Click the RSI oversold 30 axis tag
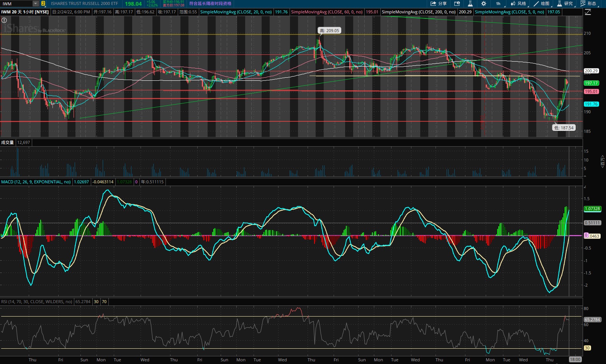 click(587, 348)
